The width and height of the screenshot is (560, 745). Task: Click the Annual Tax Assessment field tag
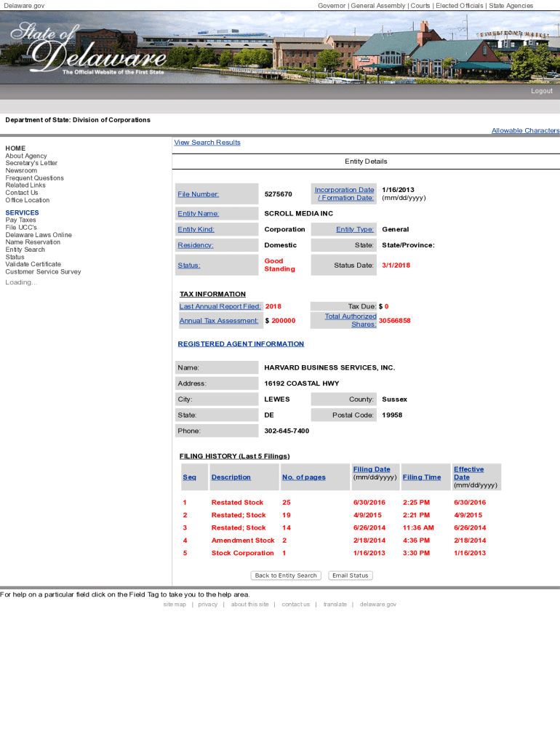(219, 321)
